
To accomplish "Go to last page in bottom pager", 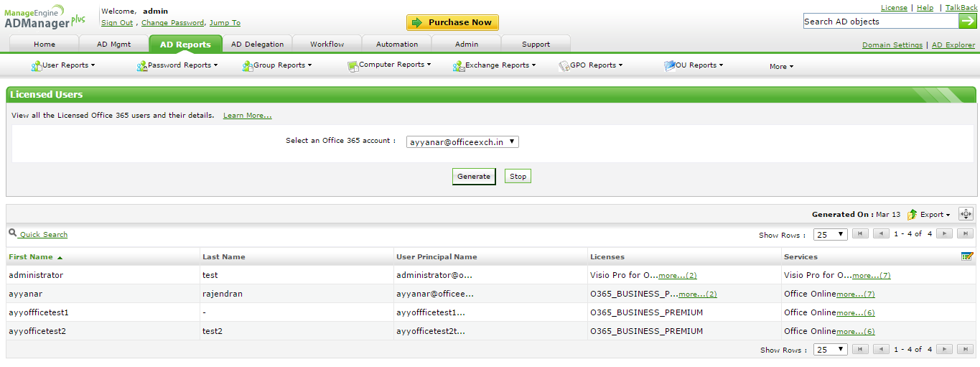I will [x=966, y=349].
